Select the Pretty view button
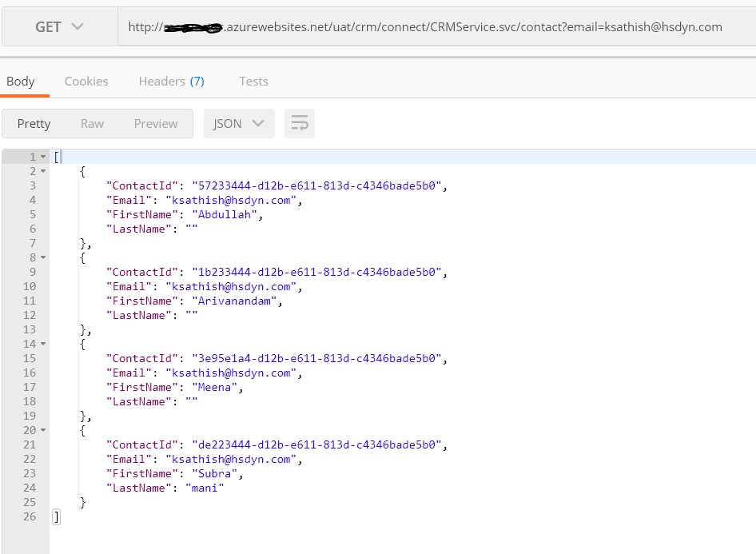The image size is (756, 554). pyautogui.click(x=34, y=123)
